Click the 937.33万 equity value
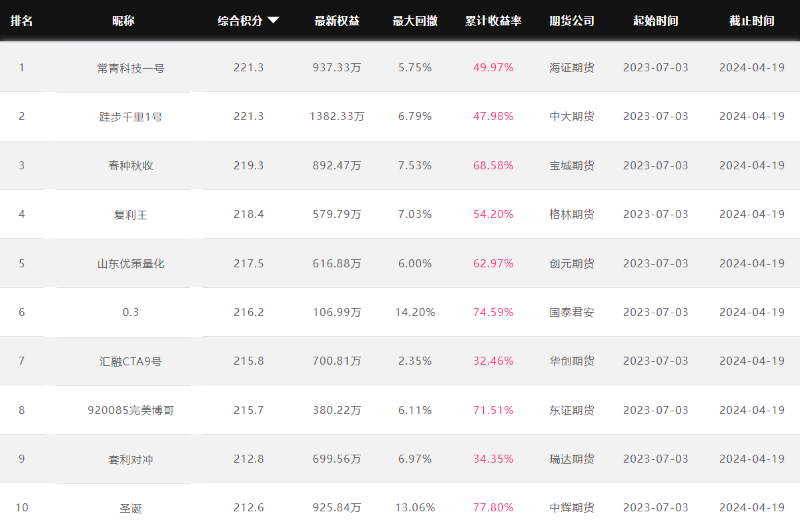The height and width of the screenshot is (532, 800). pos(337,68)
